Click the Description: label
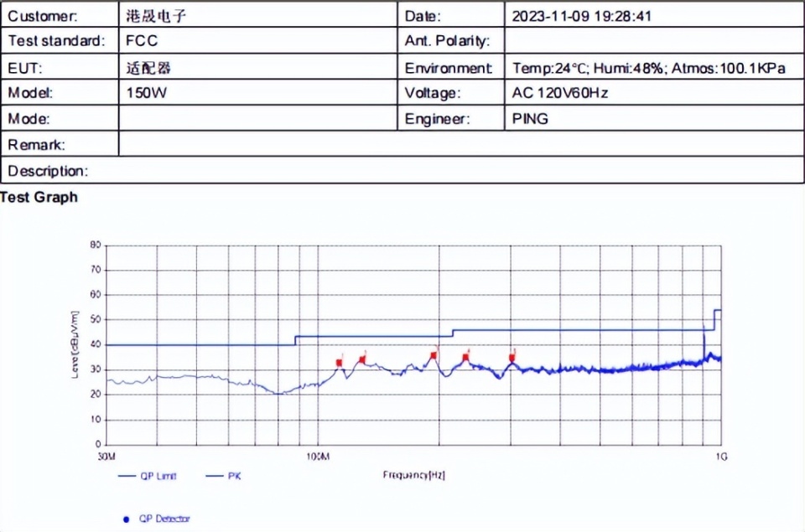 (x=48, y=171)
